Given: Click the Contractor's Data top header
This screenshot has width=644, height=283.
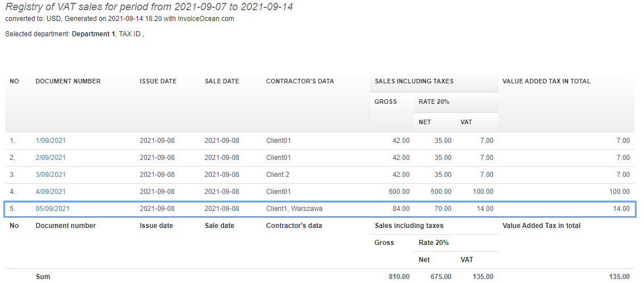Looking at the screenshot, I should [x=300, y=81].
